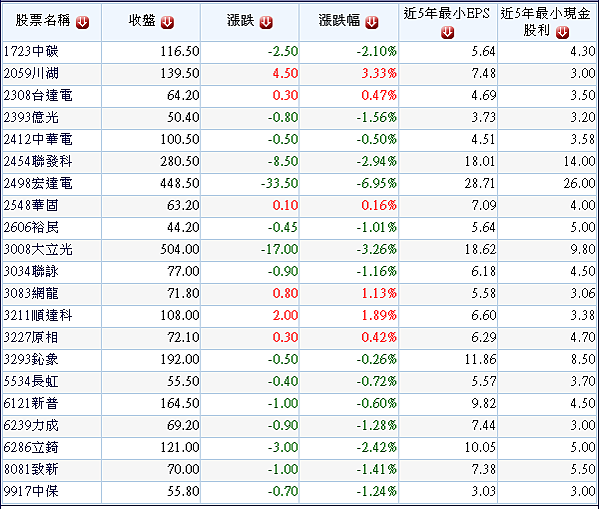Click minimum dividend 5.50 for 致新
Screen dimensions: 600x509
click(x=583, y=469)
